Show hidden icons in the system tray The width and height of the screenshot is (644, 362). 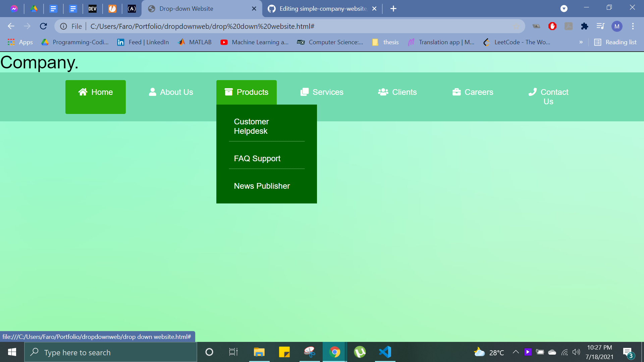click(x=516, y=352)
